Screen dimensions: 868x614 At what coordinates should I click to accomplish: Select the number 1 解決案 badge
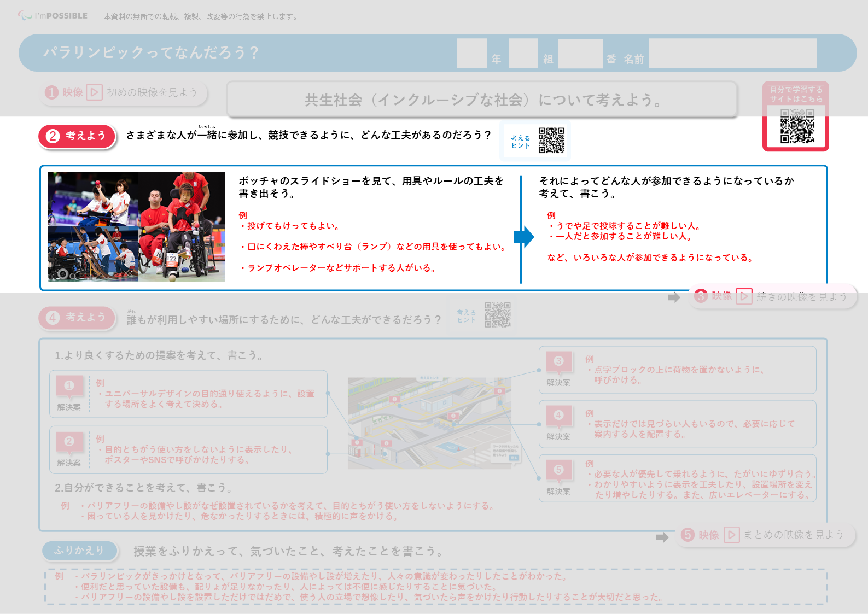tap(69, 386)
